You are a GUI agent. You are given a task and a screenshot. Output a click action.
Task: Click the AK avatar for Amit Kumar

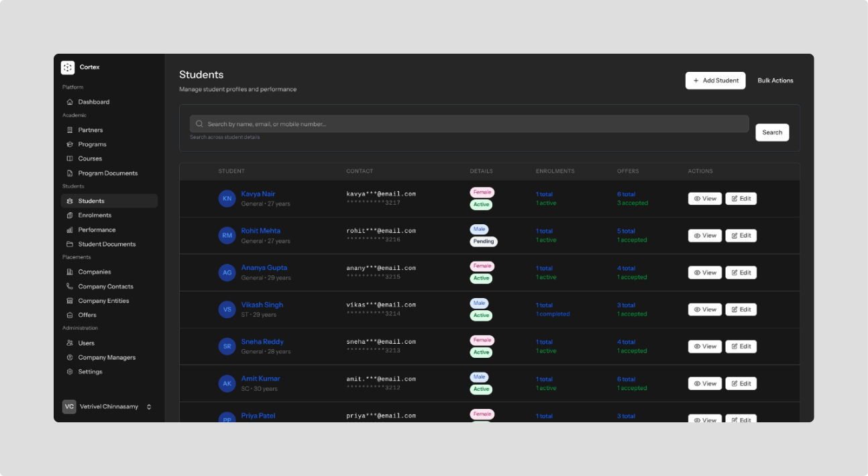pos(227,383)
